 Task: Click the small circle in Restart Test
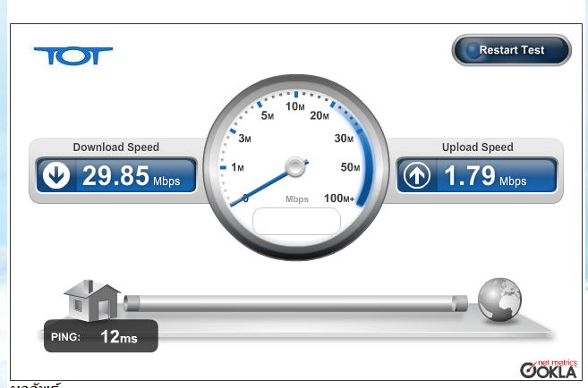click(x=473, y=50)
